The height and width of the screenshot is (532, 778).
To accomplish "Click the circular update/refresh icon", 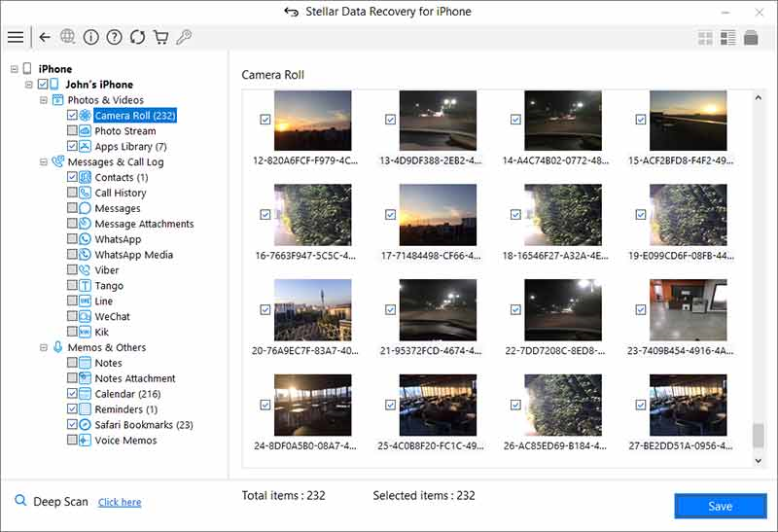I will (x=137, y=37).
